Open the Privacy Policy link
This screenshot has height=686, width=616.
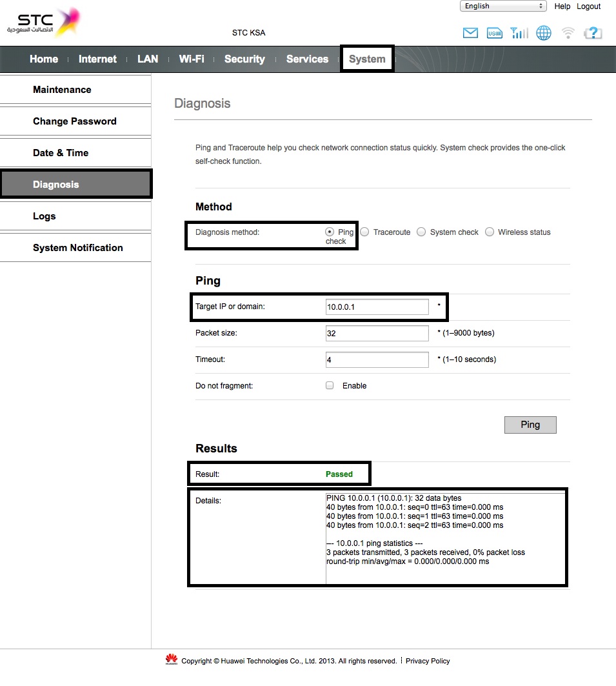click(x=428, y=661)
